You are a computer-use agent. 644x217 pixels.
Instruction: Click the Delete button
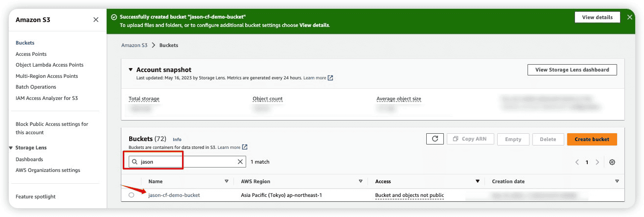click(548, 139)
